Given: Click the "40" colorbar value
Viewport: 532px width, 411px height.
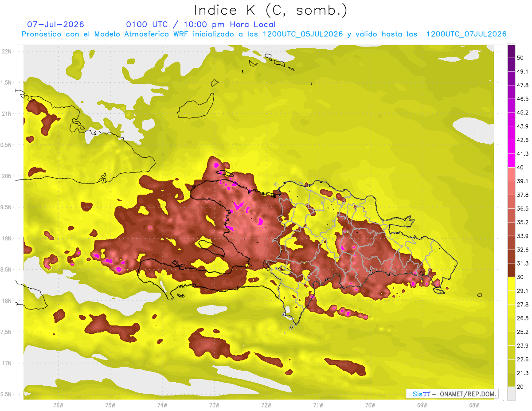Looking at the screenshot, I should pos(520,168).
